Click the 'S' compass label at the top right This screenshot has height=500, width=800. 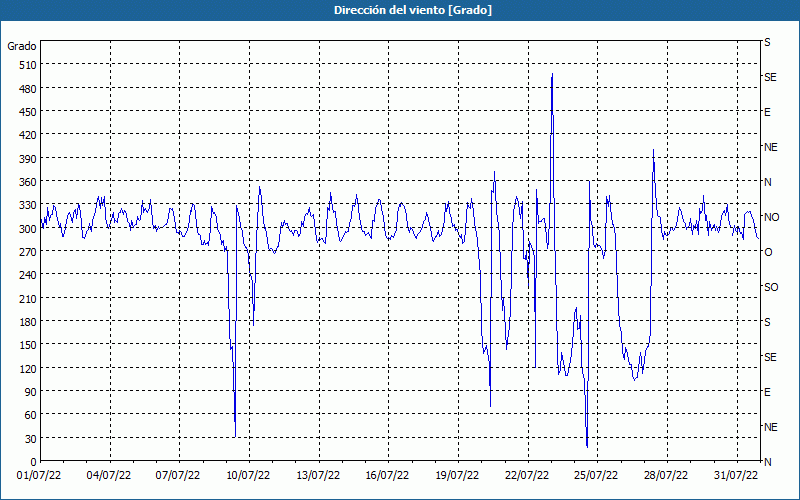pos(767,42)
